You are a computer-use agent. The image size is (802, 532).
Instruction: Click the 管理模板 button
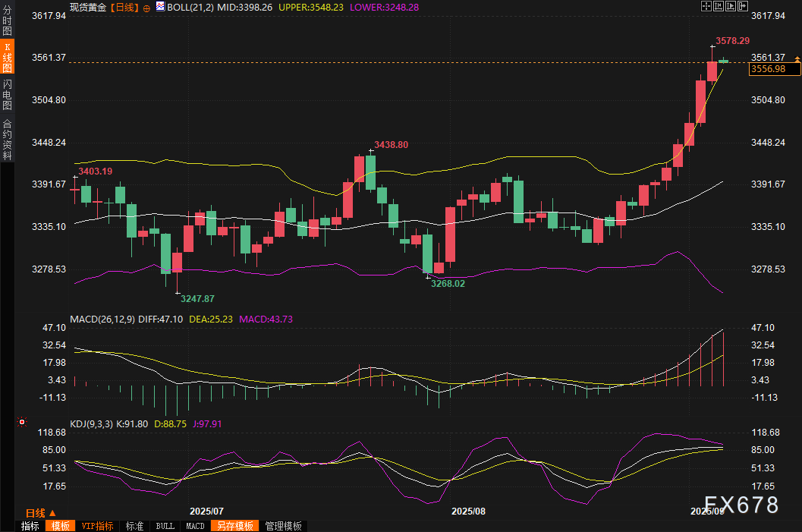pyautogui.click(x=283, y=526)
